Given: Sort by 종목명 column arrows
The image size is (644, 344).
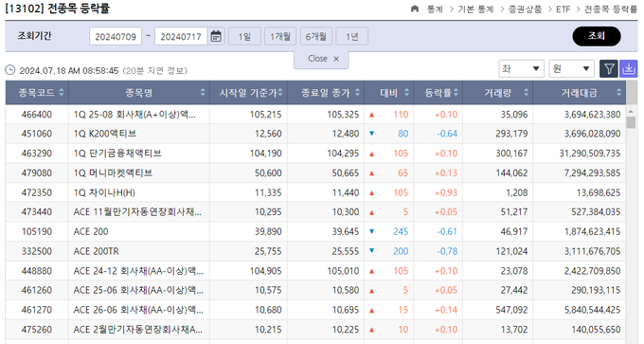Looking at the screenshot, I should pyautogui.click(x=203, y=93).
